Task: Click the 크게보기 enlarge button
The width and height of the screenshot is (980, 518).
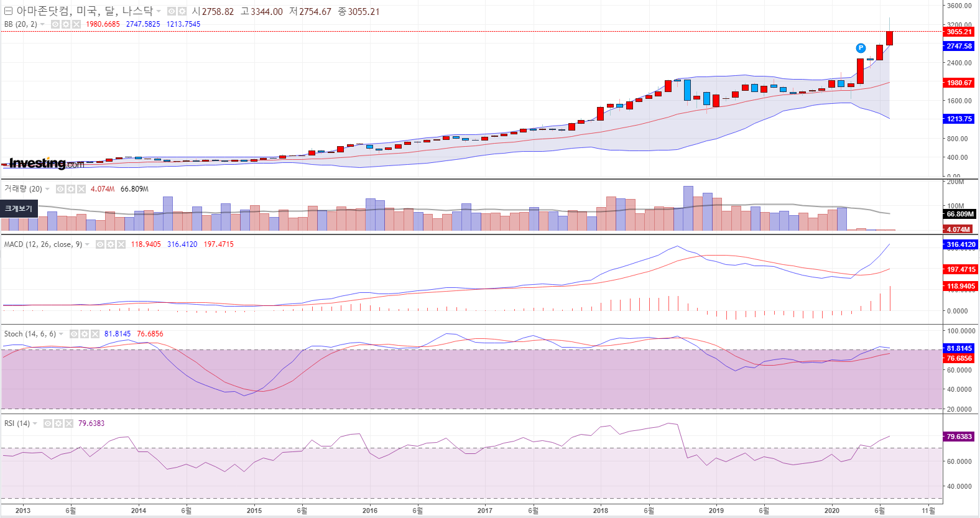Action: 19,208
